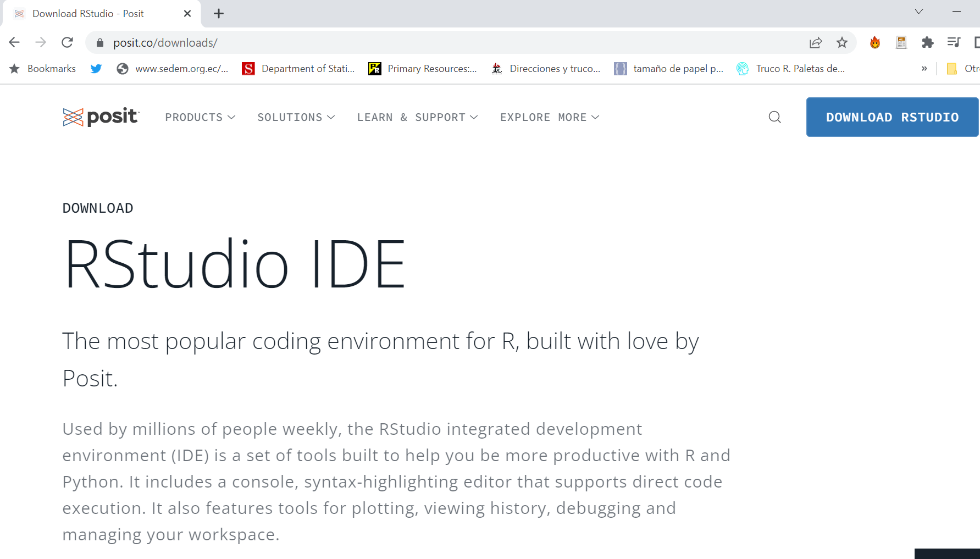Reload the current page
Screen dimensions: 980x559
(x=67, y=42)
